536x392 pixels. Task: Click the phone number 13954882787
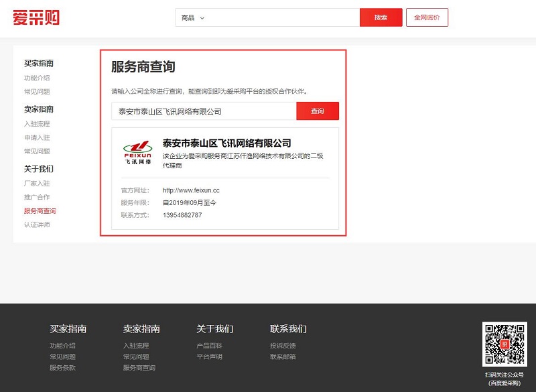click(182, 215)
